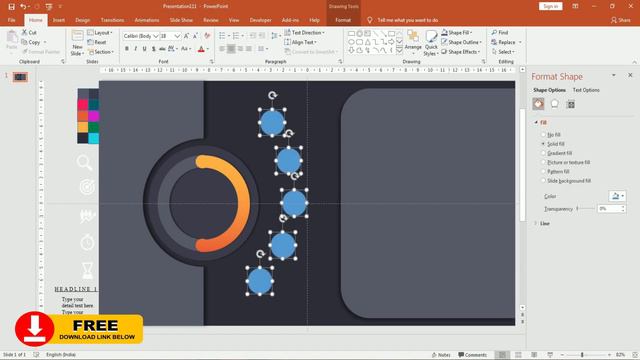
Task: Click the Cut scissors icon
Action: [x=24, y=32]
